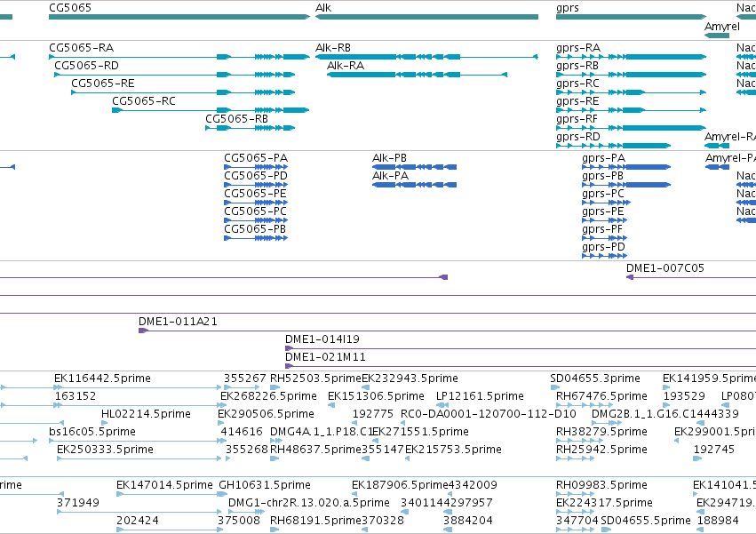Select the gprs-RF transcript label
The width and height of the screenshot is (756, 534).
577,119
